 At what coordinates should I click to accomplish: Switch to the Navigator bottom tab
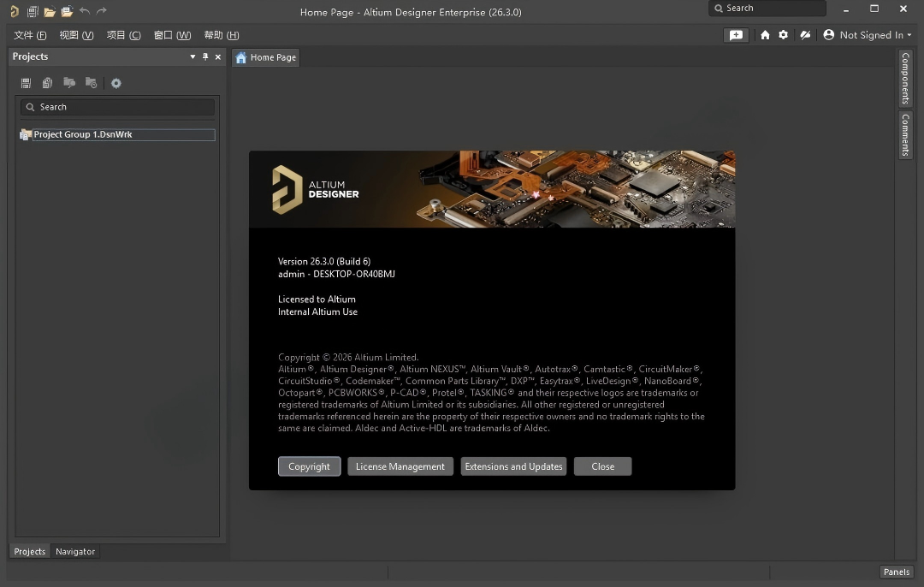tap(75, 552)
